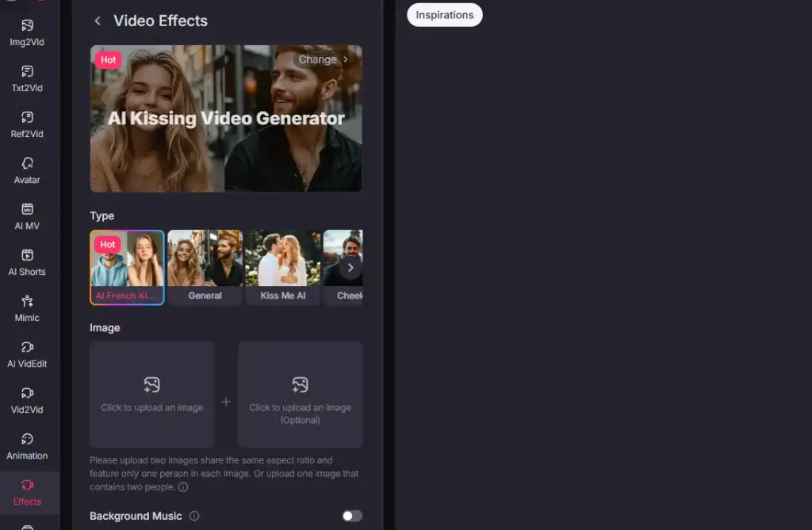812x530 pixels.
Task: Select the Mimic tool
Action: click(x=26, y=307)
